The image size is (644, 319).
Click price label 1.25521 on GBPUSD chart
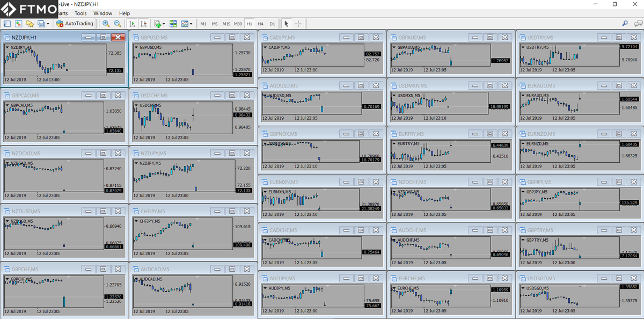(243, 75)
